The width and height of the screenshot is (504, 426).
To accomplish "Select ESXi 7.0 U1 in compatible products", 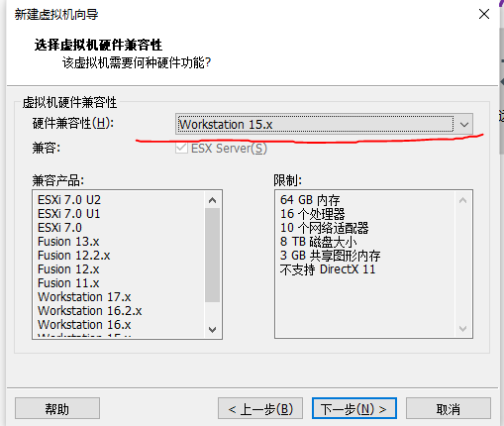I will pyautogui.click(x=68, y=214).
